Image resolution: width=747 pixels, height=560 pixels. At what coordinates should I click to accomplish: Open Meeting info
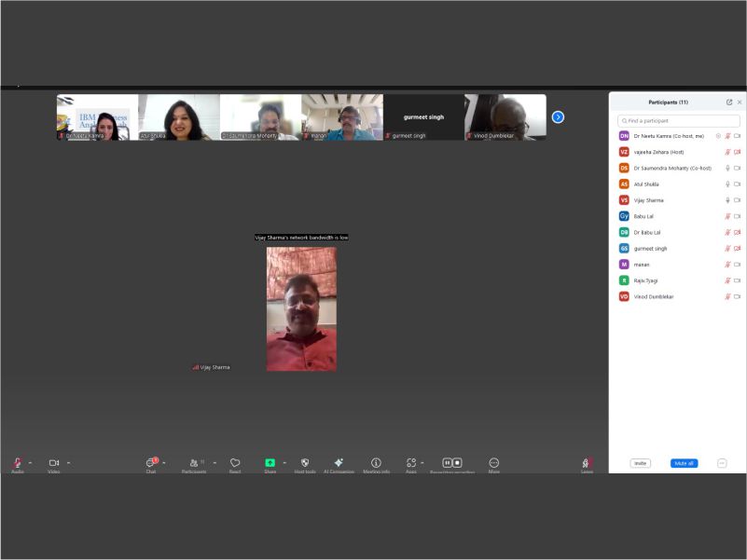coord(376,463)
